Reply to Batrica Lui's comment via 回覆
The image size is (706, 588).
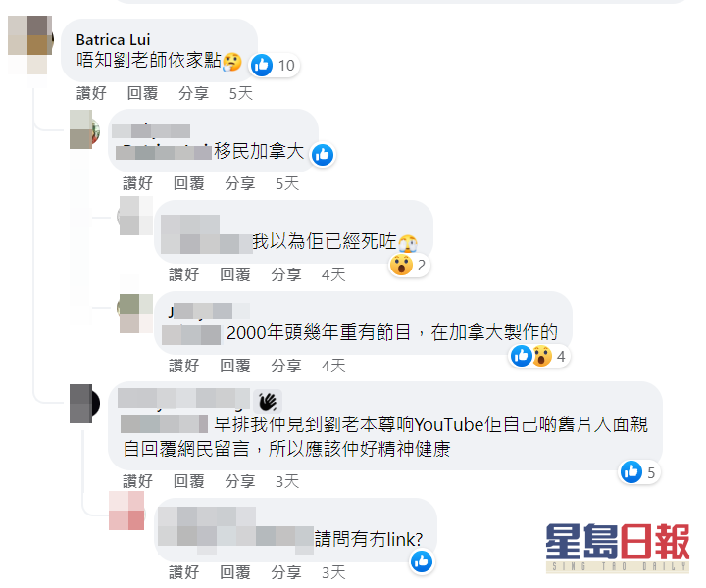[x=142, y=93]
